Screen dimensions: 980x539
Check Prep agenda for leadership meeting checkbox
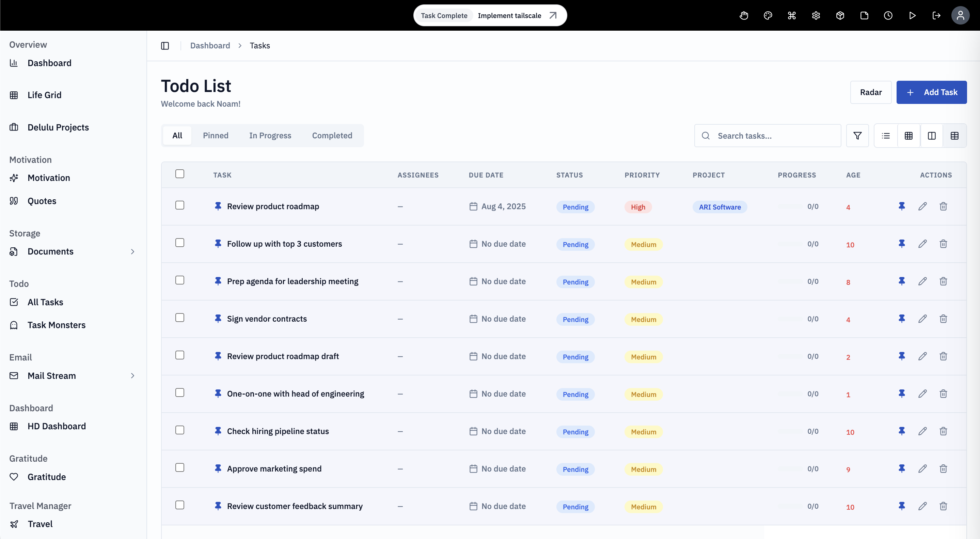(179, 280)
